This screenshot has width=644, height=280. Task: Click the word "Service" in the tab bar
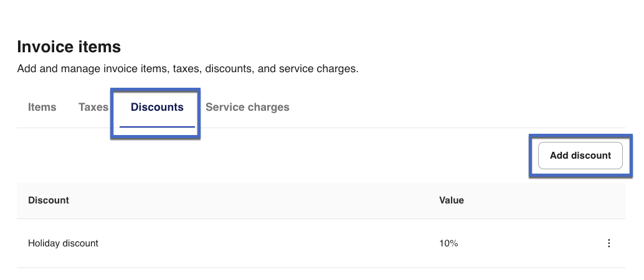pos(225,107)
